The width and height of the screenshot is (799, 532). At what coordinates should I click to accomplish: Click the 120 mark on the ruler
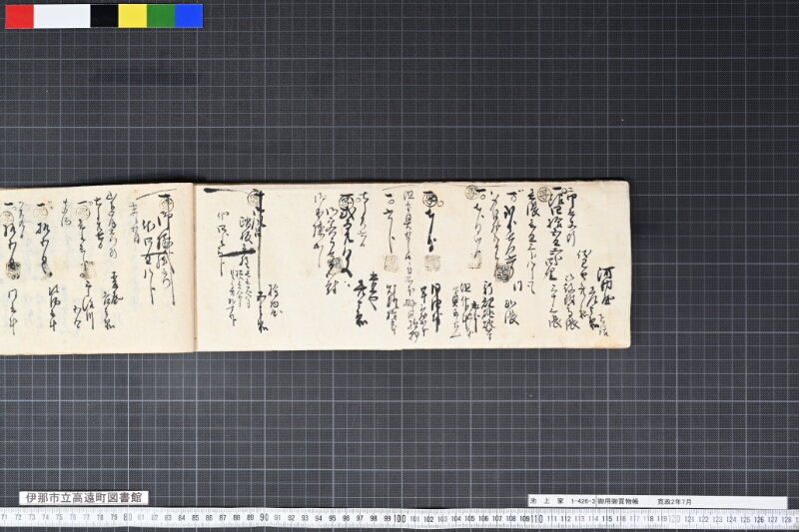click(x=675, y=519)
